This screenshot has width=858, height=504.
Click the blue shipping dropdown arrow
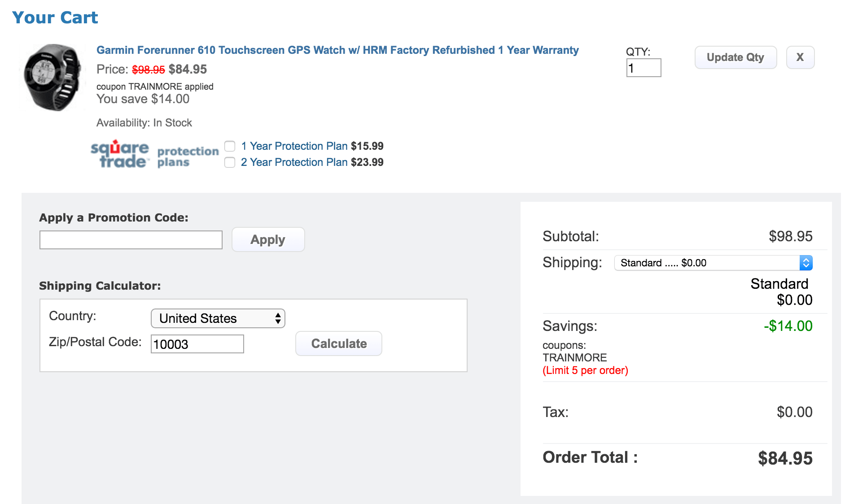806,263
